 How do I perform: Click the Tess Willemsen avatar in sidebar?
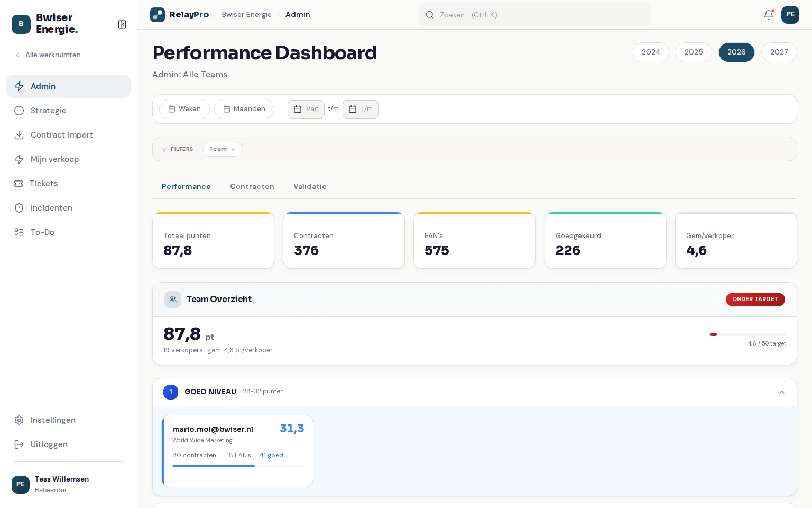pos(21,484)
